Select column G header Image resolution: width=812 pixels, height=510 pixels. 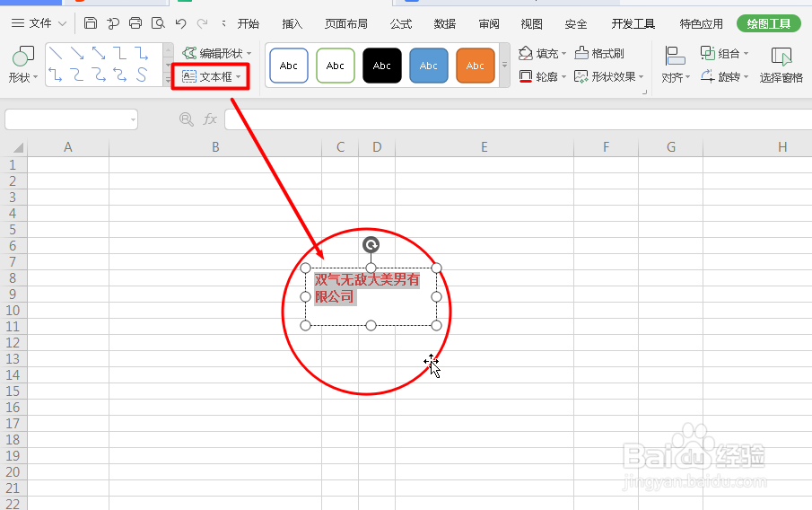click(670, 147)
